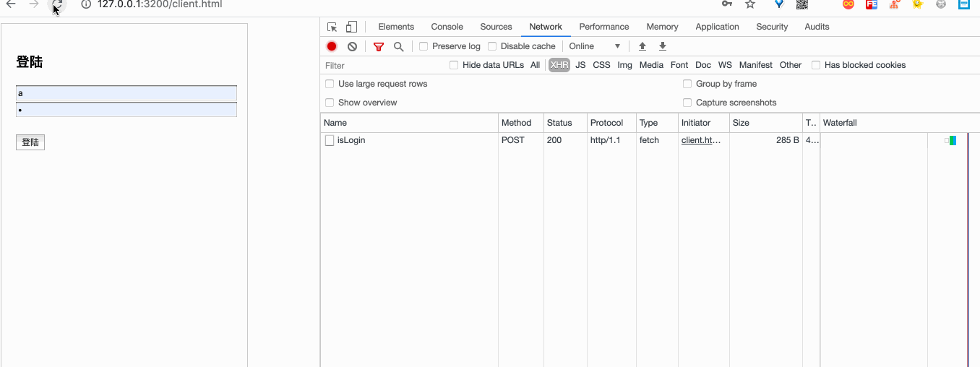This screenshot has height=367, width=980.
Task: Sort by the Status column header
Action: pos(564,123)
